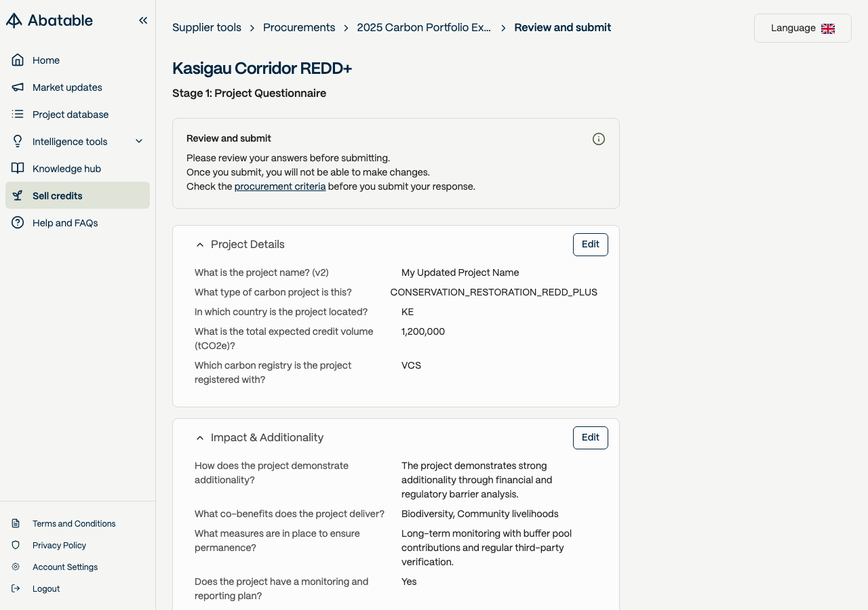The image size is (868, 610).
Task: Open the Terms and Conditions page
Action: tap(74, 524)
